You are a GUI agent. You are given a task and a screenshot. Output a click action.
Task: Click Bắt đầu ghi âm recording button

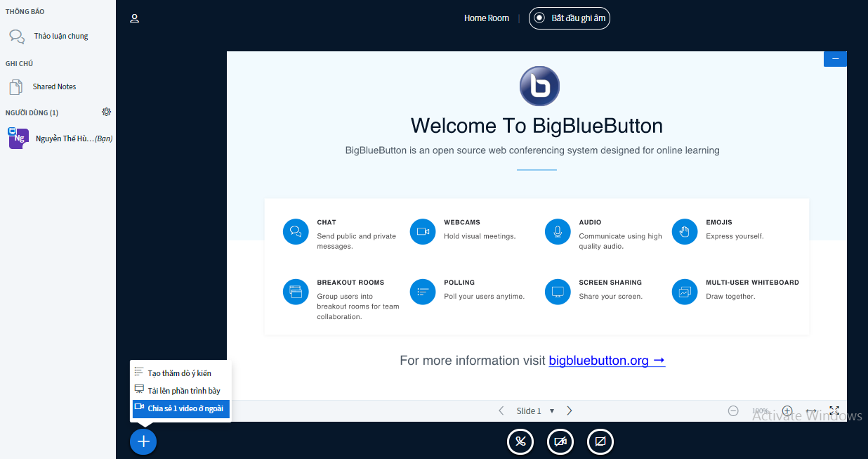[570, 18]
